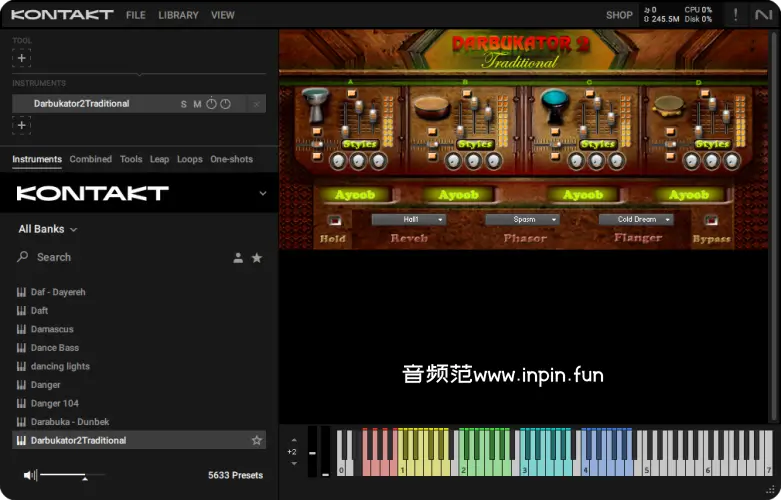Add a new instrument below Darbukator2Traditional
Screen dimensions: 781x500
tap(21, 125)
